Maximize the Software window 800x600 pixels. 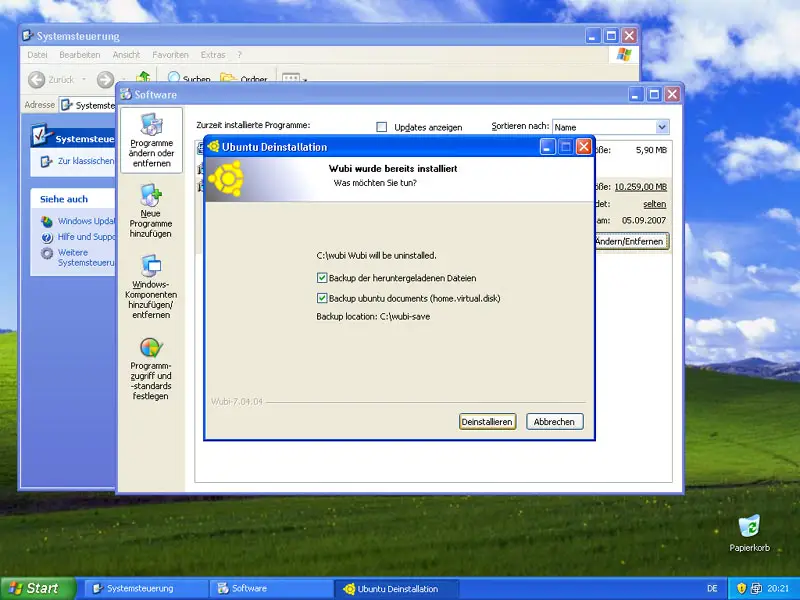pyautogui.click(x=654, y=94)
